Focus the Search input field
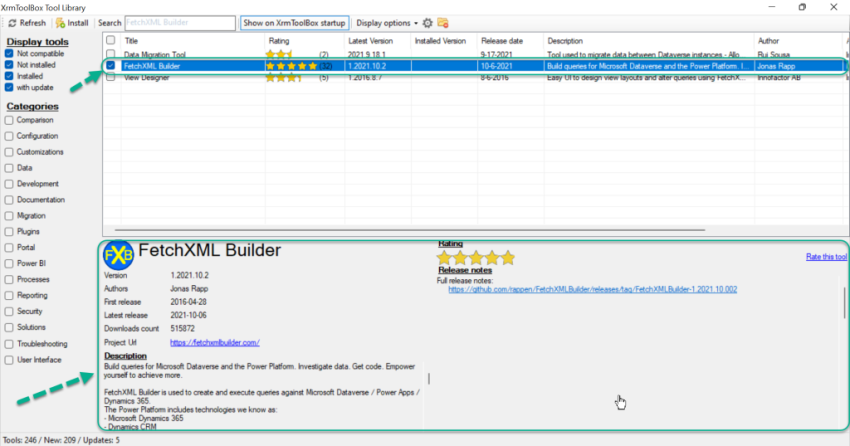Viewport: 850px width, 446px height. [180, 23]
